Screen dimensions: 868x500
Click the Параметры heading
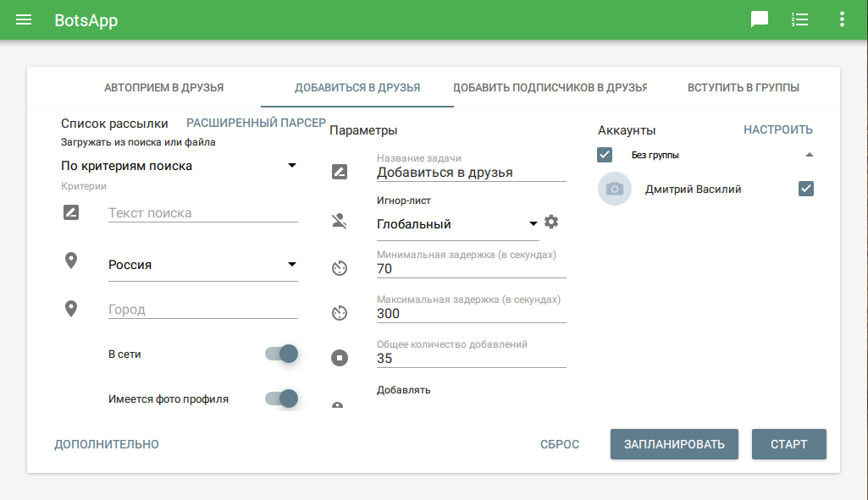[363, 130]
